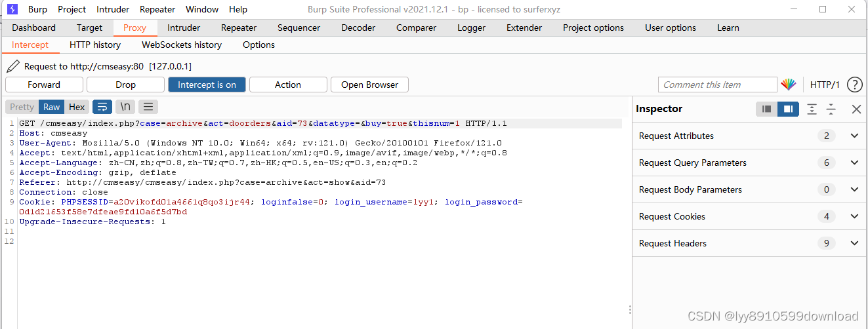Click the Cookie header line
The image size is (868, 329).
click(x=271, y=206)
